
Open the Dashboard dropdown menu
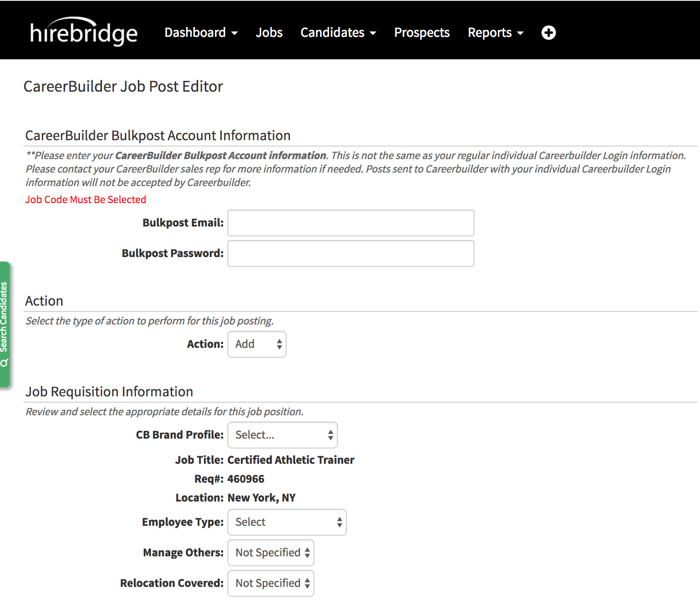[201, 33]
